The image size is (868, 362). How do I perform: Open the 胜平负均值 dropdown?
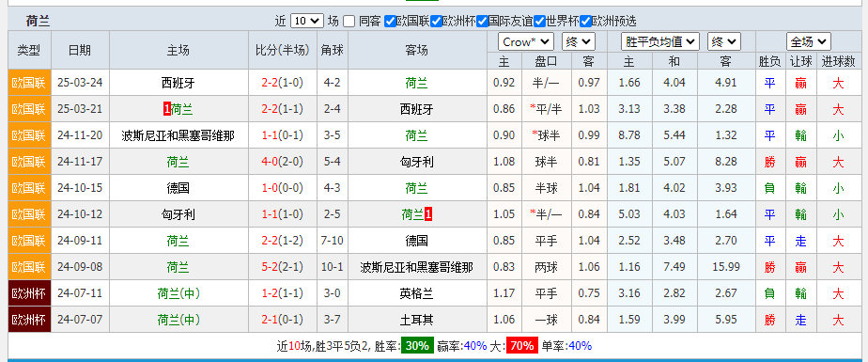click(660, 41)
